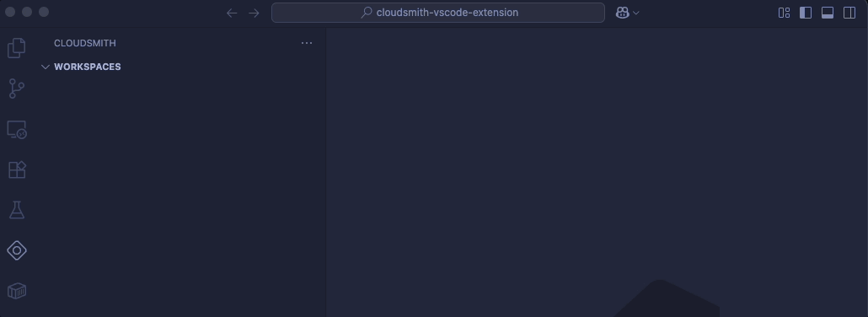Viewport: 868px width, 317px height.
Task: Click the cloudsmith-vscode-extension search box
Action: 438,13
